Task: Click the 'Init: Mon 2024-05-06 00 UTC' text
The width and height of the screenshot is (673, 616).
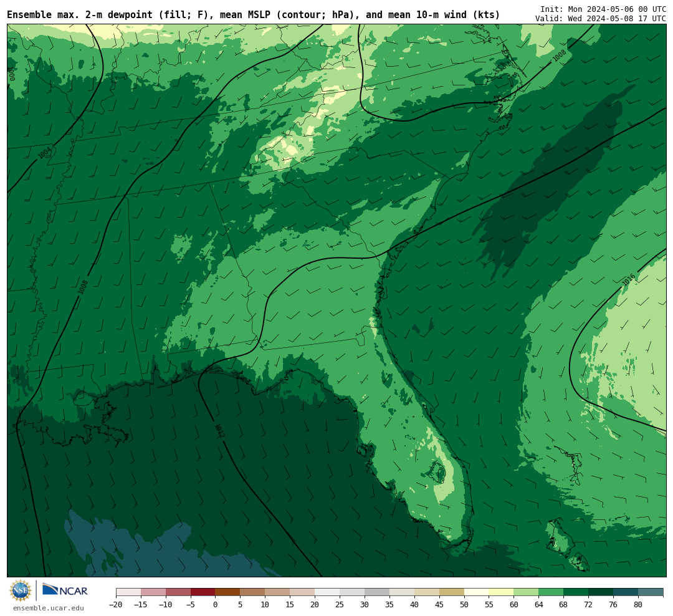Action: 603,9
